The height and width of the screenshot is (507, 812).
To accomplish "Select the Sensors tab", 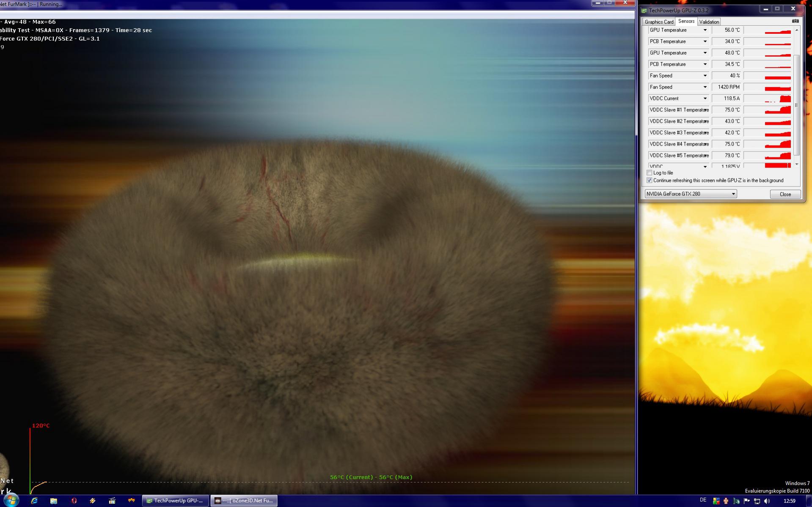I will point(686,21).
